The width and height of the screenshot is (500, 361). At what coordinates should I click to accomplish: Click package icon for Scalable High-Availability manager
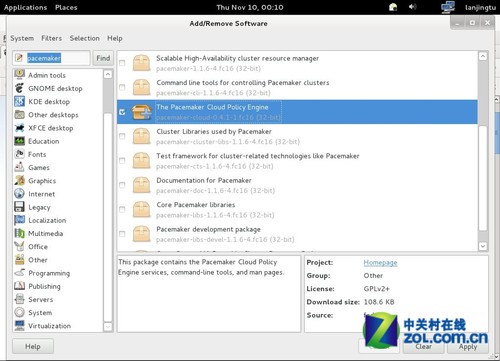point(141,63)
